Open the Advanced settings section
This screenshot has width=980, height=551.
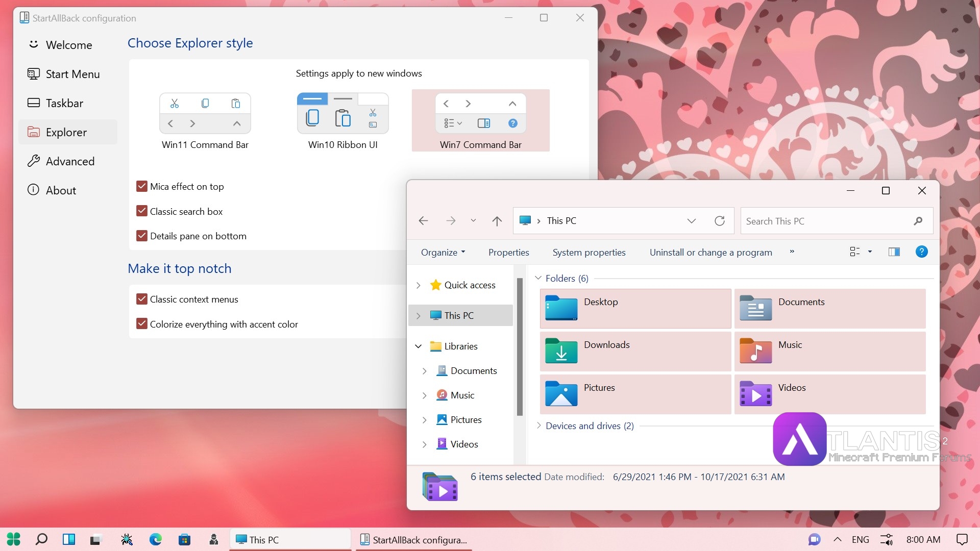pyautogui.click(x=68, y=161)
